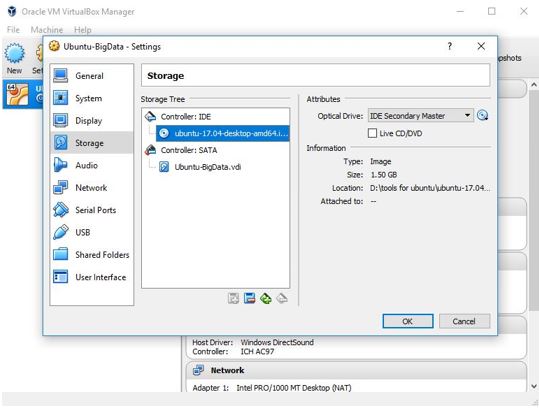Viewport: 539px width, 408px height.
Task: Open the Help menu in VirtualBox Manager
Action: [x=83, y=30]
